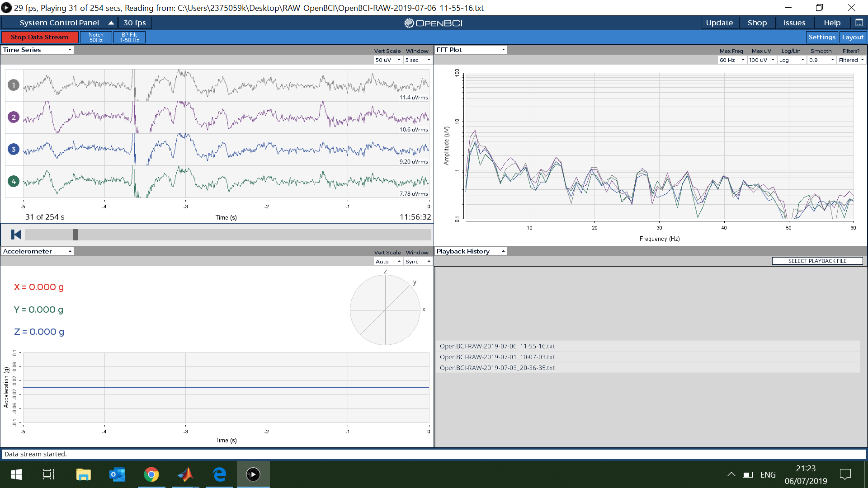Image resolution: width=868 pixels, height=488 pixels.
Task: Select OpenBCI-RAW-2019-07-03_20-36-35.txt playback file
Action: pyautogui.click(x=649, y=368)
